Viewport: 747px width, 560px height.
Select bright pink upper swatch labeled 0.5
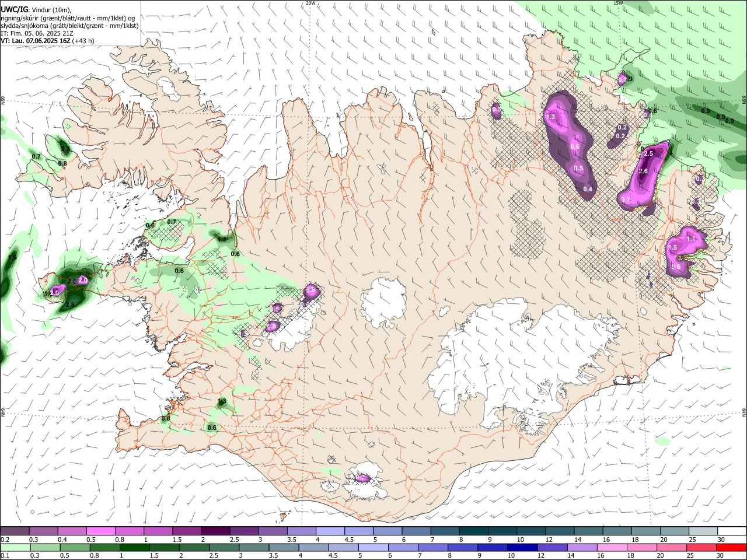pos(101,531)
